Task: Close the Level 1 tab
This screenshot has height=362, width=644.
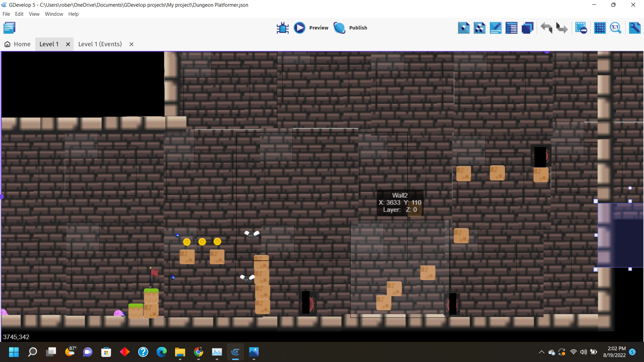Action: point(68,44)
